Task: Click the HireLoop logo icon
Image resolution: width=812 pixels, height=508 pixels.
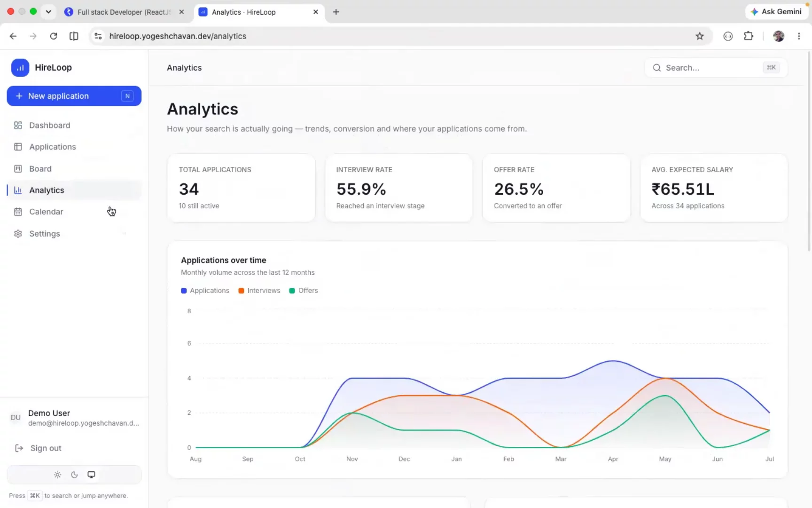Action: point(20,68)
